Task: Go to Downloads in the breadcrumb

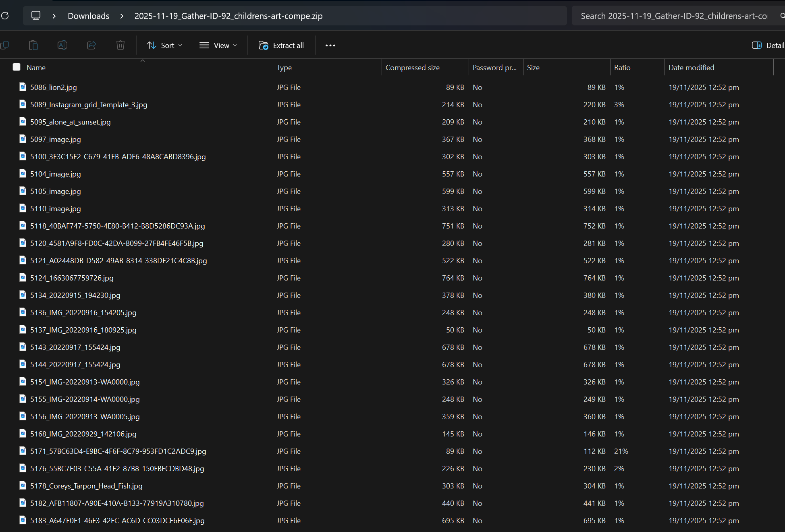Action: pyautogui.click(x=88, y=16)
